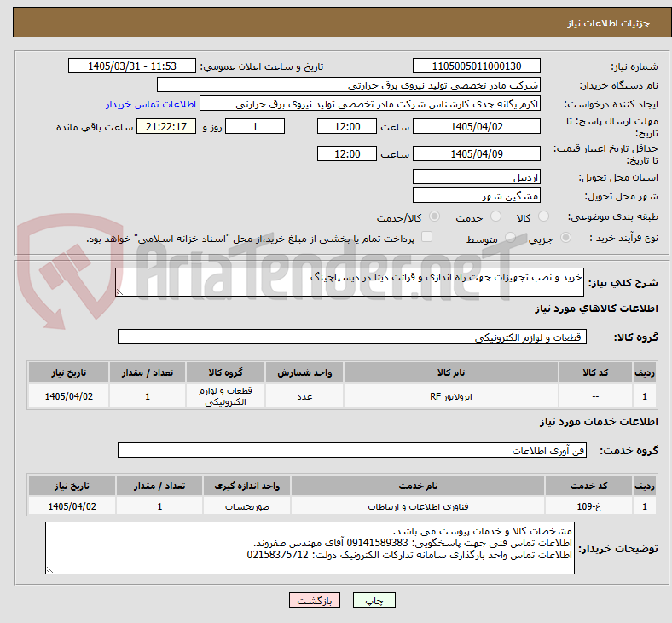Image resolution: width=672 pixels, height=623 pixels.
Task: Select the متوسط purchase type radio
Action: pos(510,237)
